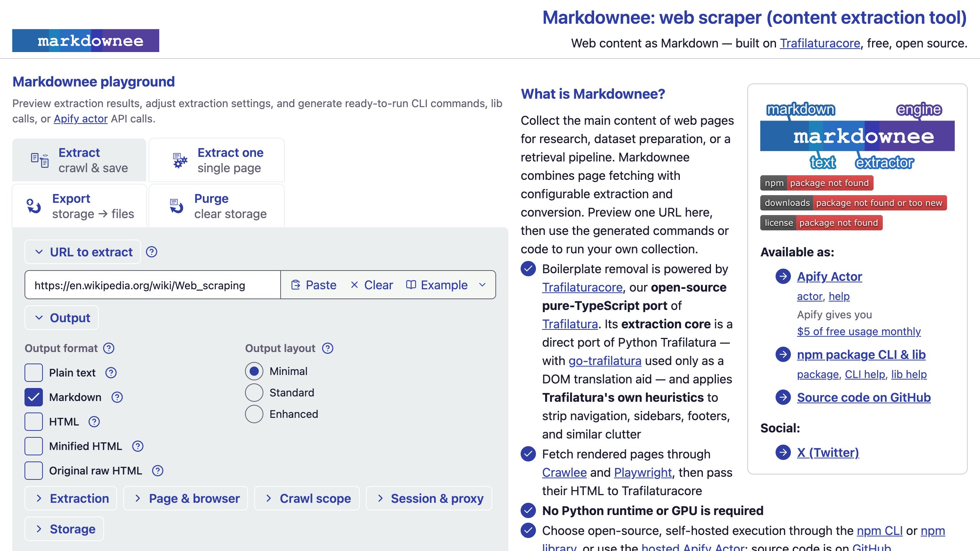The image size is (980, 551).
Task: Click into the URL to extract text field
Action: point(153,285)
